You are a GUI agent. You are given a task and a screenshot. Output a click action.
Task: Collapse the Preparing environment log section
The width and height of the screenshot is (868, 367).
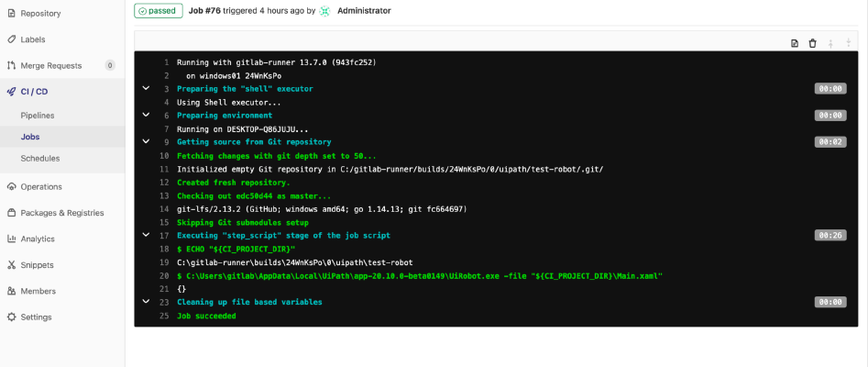pyautogui.click(x=146, y=115)
